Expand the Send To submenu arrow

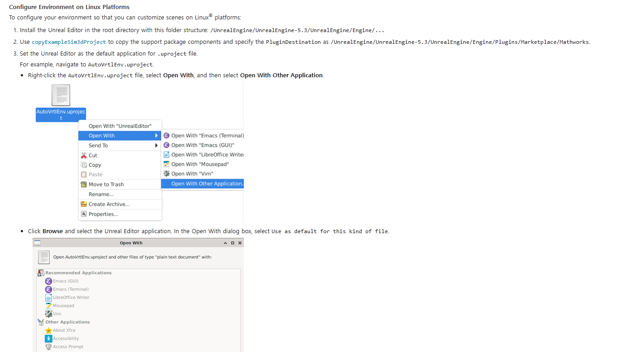click(157, 145)
